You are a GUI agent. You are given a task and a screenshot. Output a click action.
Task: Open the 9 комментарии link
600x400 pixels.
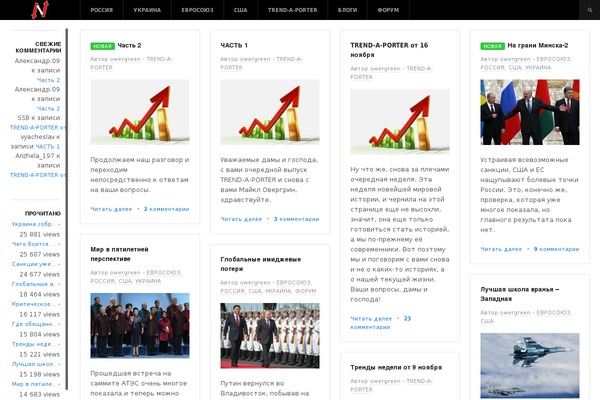tap(556, 249)
